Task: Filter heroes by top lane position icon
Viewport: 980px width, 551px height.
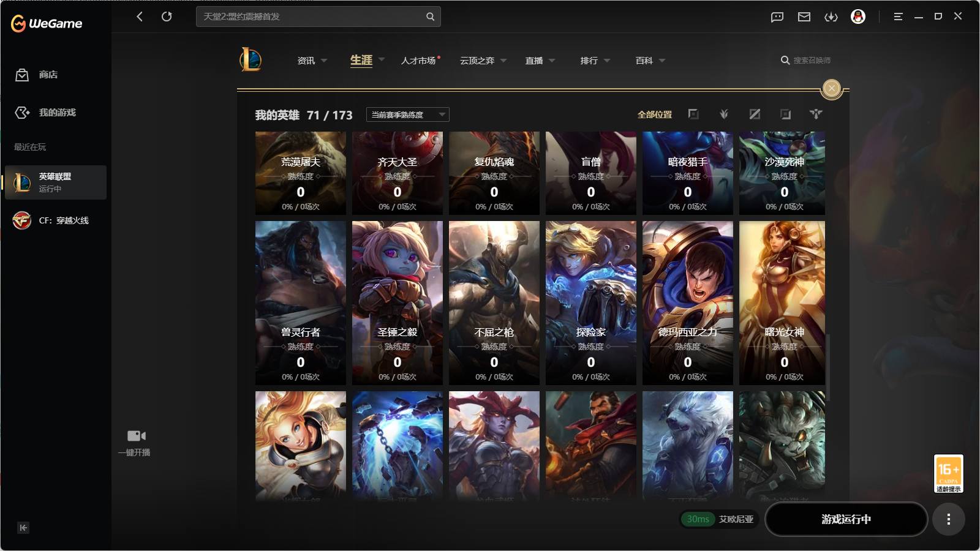Action: click(x=693, y=114)
